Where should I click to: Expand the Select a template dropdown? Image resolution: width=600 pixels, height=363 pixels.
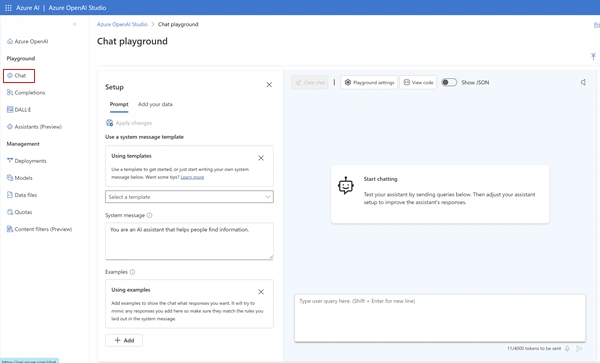click(x=189, y=197)
